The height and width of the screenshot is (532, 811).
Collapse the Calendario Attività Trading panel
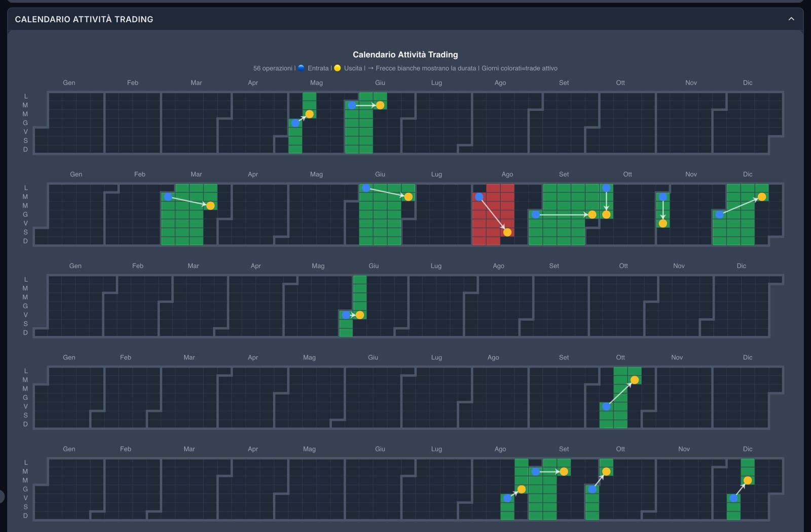[791, 19]
